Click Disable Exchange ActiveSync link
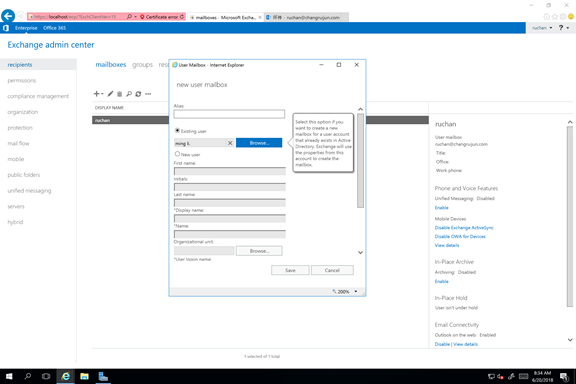 [x=464, y=228]
